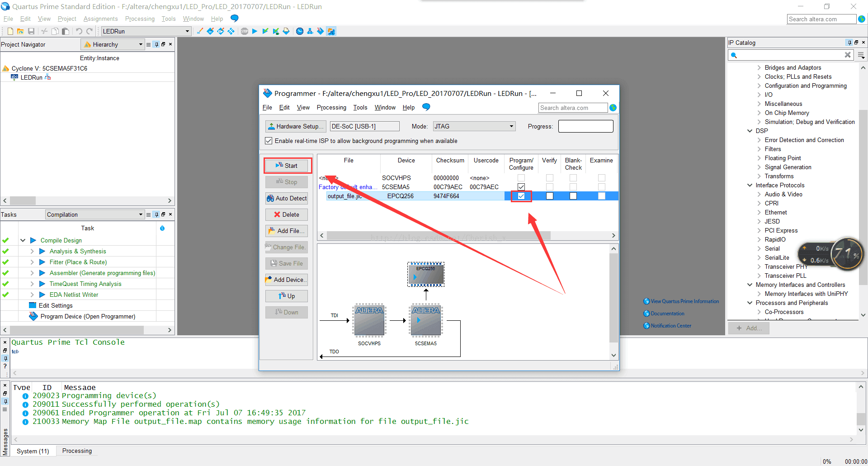Open the LEDRun project dropdown in toolbar

[146, 31]
